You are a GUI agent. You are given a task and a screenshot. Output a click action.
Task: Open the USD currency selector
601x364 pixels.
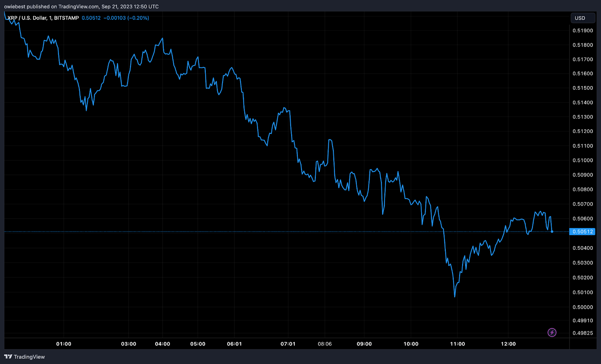point(583,18)
